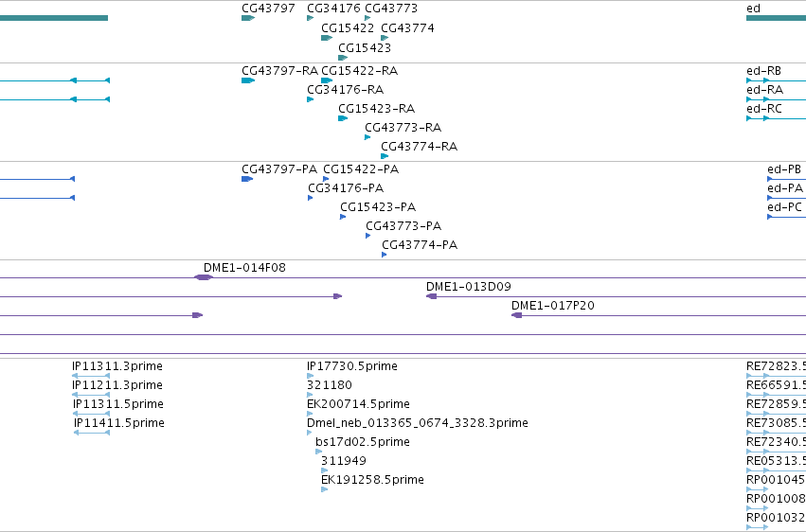806x532 pixels.
Task: Select transcript CG43797-RA
Action: [x=279, y=70]
